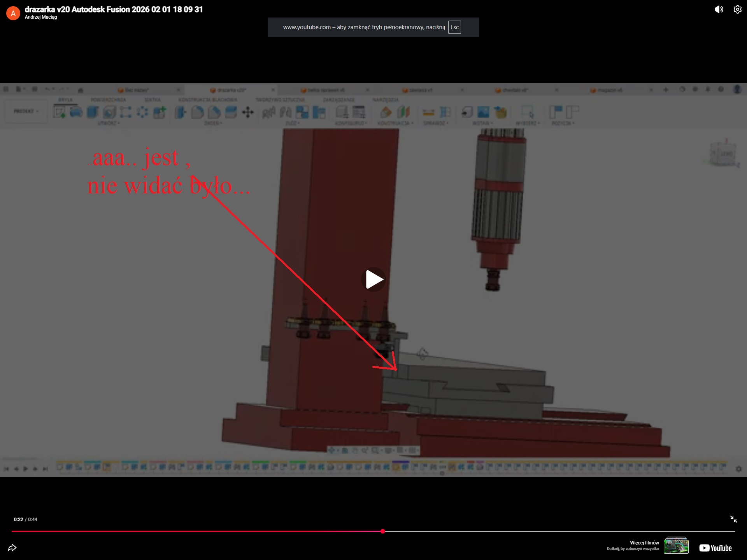Share the video using the arrow icon
The width and height of the screenshot is (747, 560).
tap(12, 548)
